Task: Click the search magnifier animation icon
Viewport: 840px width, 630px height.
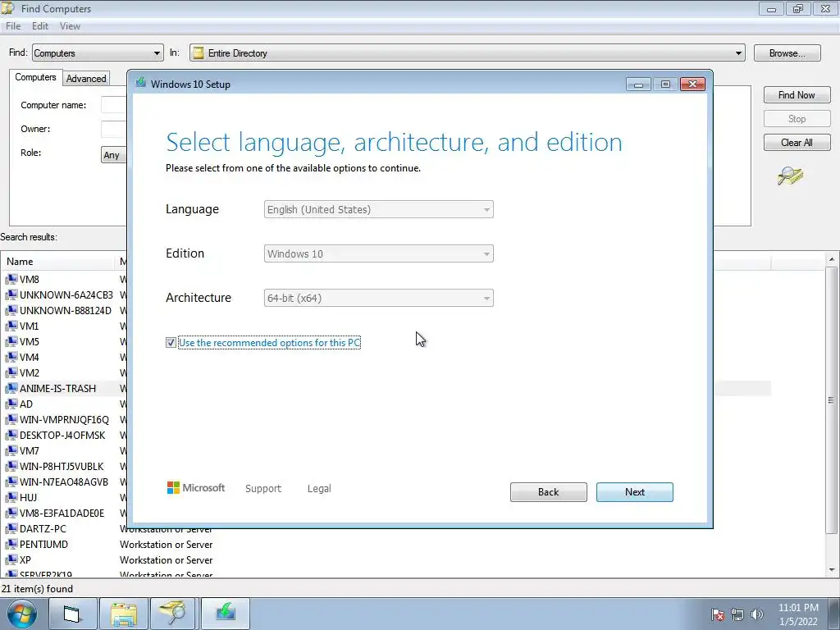Action: 791,176
